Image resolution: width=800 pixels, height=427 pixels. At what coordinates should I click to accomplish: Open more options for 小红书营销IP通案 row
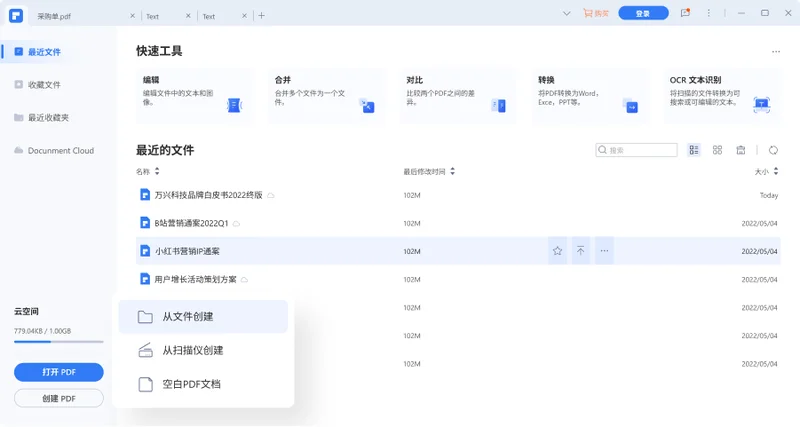(604, 250)
